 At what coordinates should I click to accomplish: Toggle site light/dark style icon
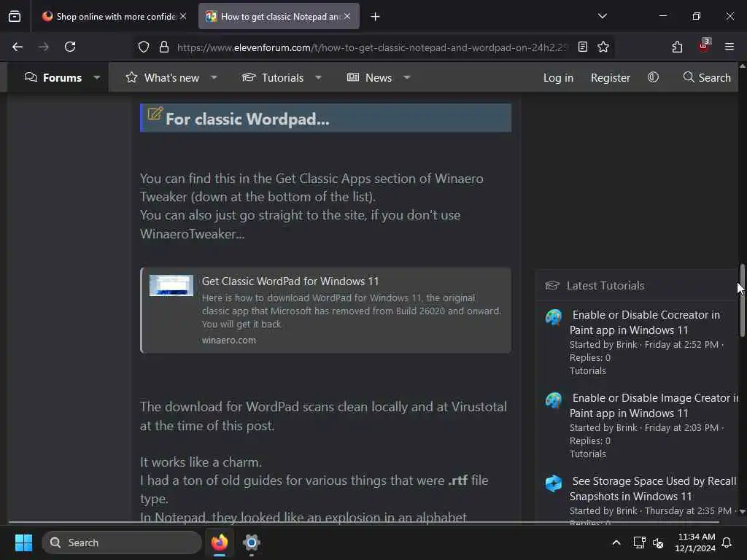[x=653, y=77]
